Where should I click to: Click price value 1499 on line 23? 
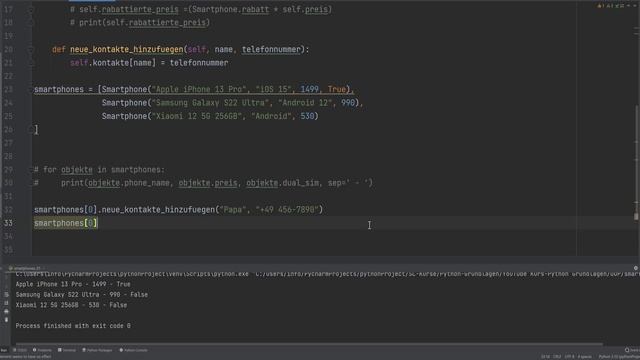coord(309,89)
